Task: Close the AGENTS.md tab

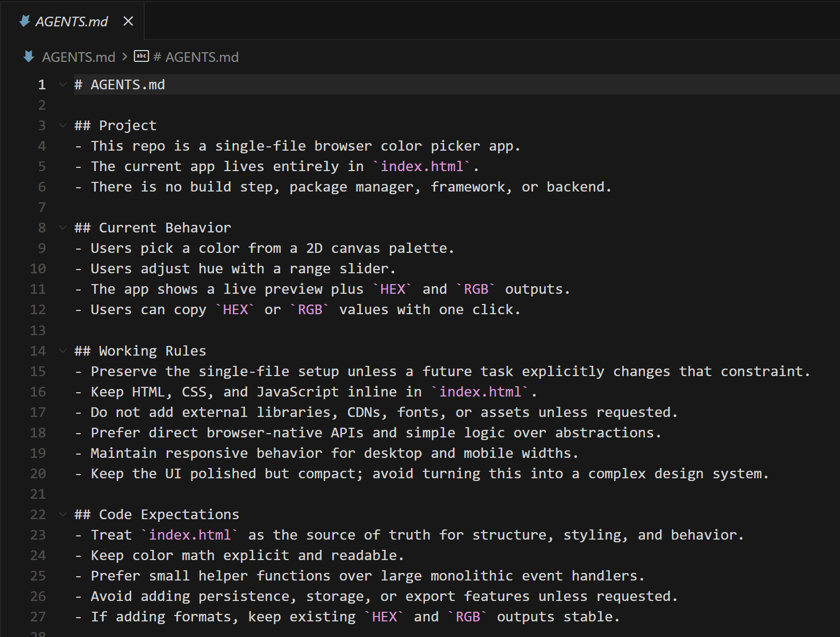Action: click(x=128, y=21)
